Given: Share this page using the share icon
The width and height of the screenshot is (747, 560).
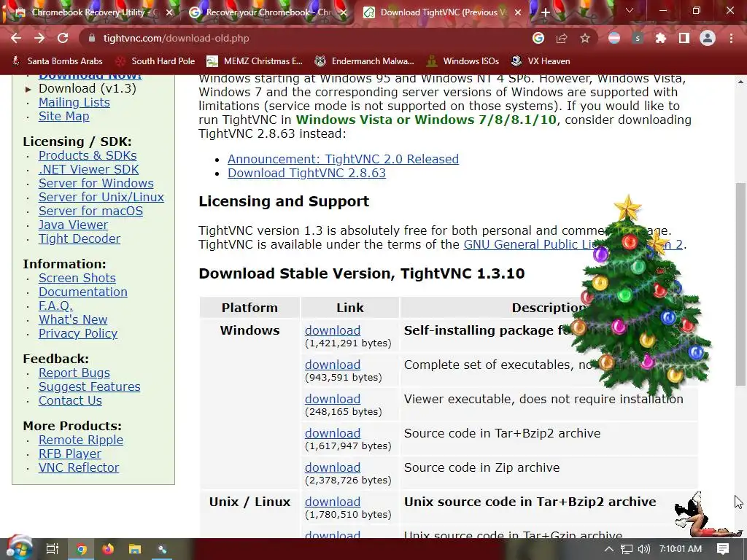Looking at the screenshot, I should (562, 38).
